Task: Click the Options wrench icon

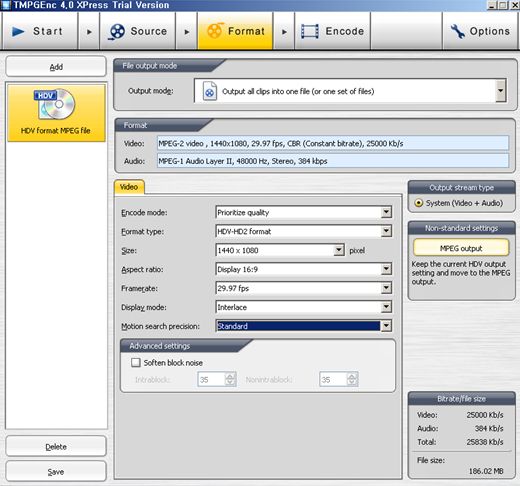Action: tap(458, 31)
